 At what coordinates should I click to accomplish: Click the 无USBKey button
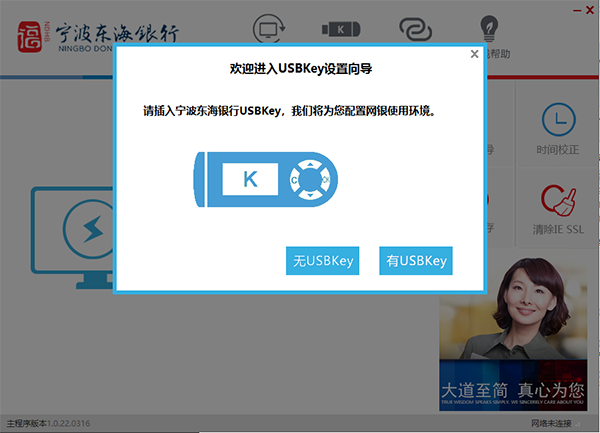click(x=322, y=260)
